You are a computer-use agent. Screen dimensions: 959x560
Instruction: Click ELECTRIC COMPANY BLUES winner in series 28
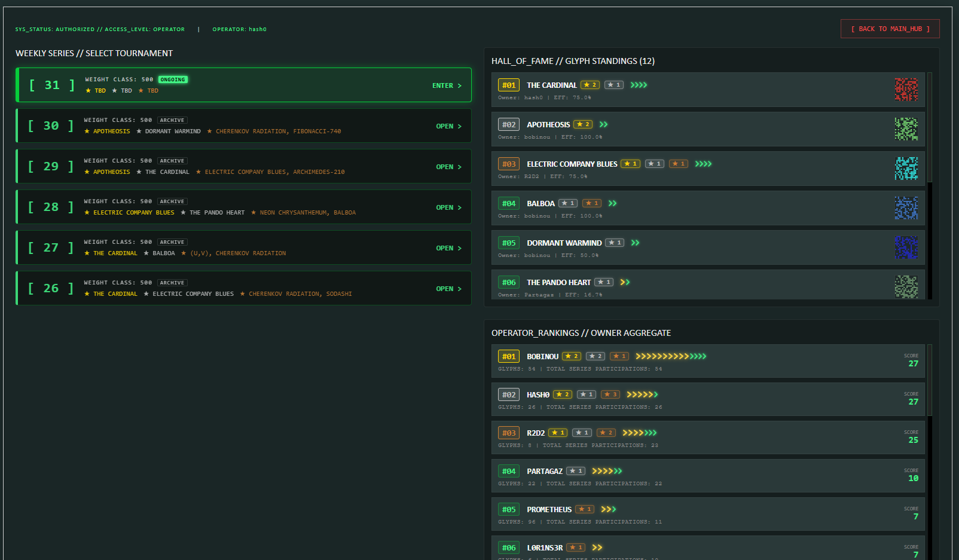[134, 213]
